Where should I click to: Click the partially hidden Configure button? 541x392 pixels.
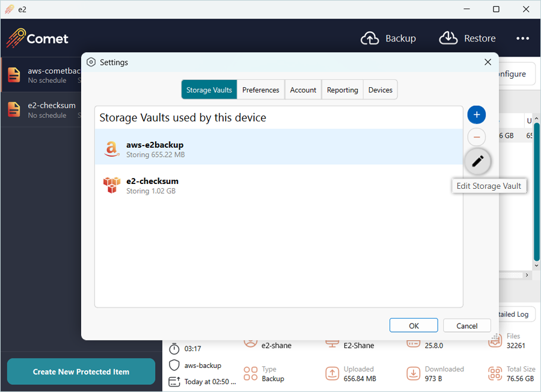click(x=516, y=74)
